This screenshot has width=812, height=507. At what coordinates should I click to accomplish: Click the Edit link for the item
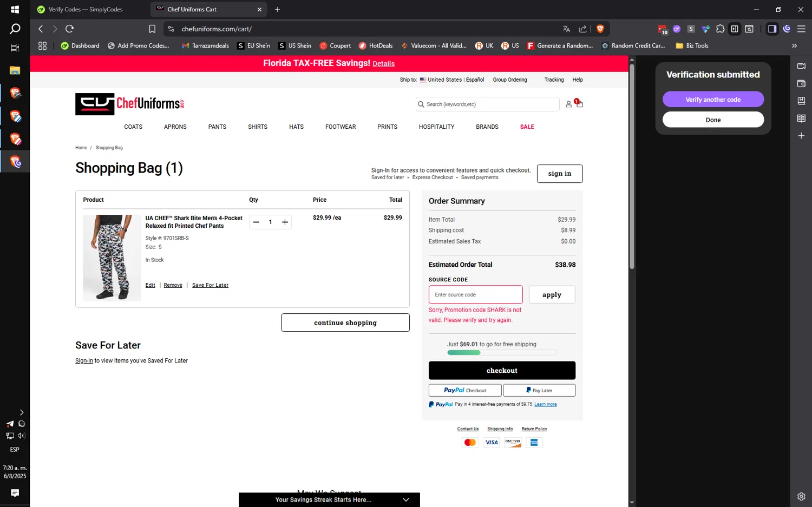[150, 285]
